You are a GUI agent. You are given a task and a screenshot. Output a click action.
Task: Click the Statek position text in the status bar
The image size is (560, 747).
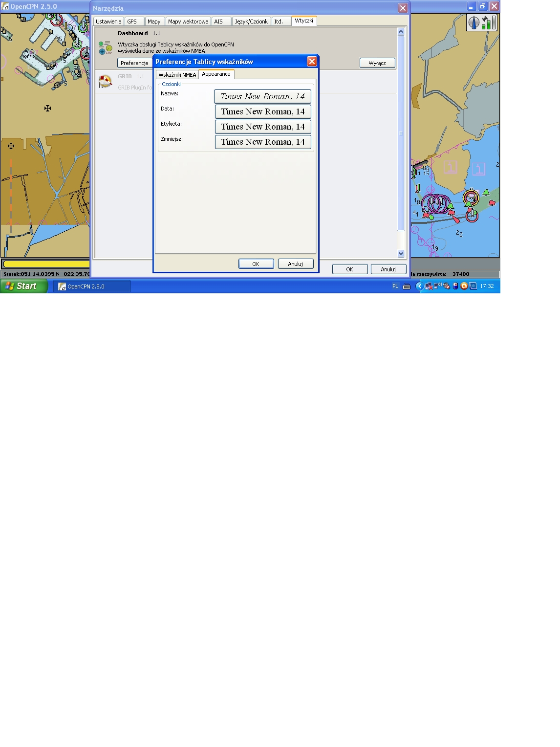[46, 274]
